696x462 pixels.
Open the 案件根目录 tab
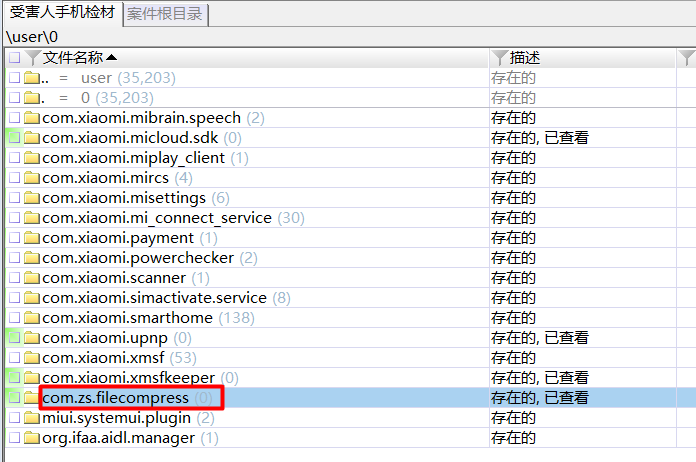point(165,14)
